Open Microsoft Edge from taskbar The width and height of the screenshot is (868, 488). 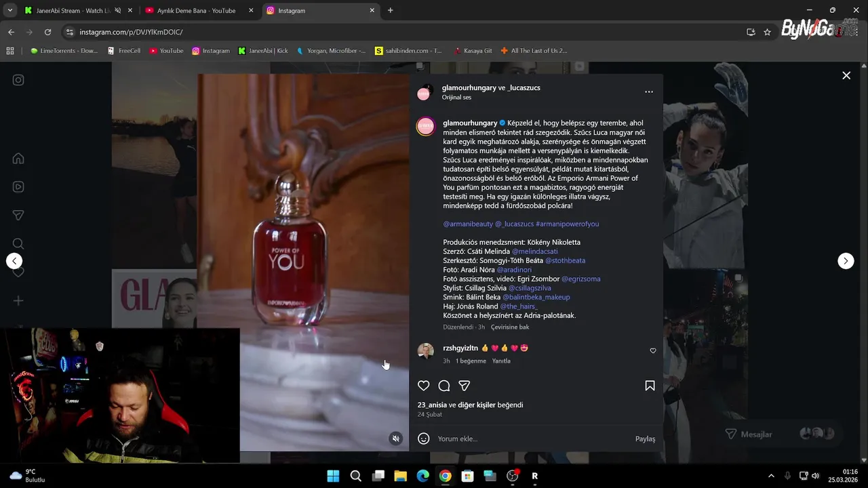(x=422, y=476)
